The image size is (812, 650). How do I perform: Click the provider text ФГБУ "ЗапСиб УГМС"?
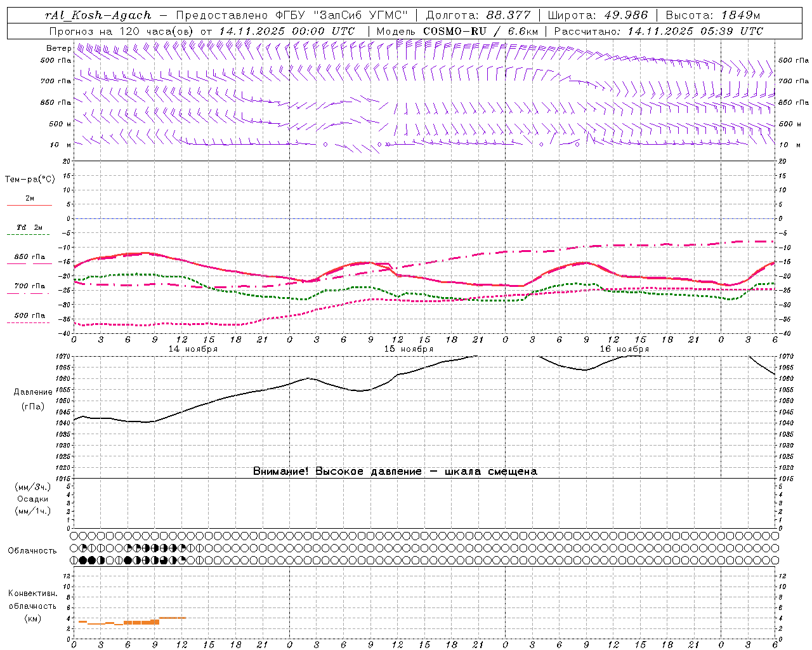tap(341, 15)
